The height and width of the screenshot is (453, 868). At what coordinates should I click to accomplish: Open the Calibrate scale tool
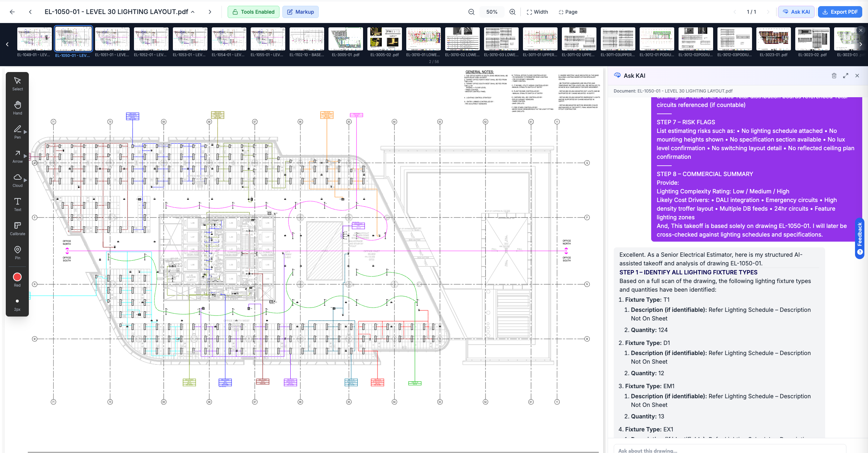click(x=17, y=228)
